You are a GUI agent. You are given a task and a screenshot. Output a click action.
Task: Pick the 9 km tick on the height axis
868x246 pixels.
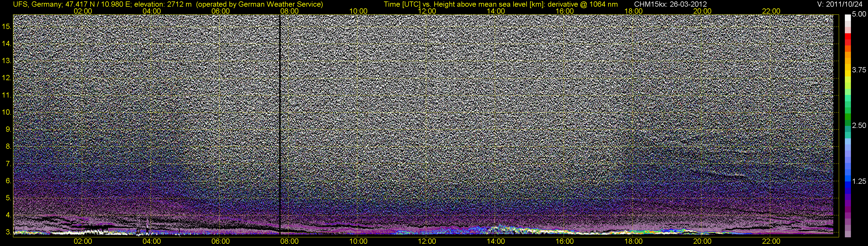coord(9,129)
